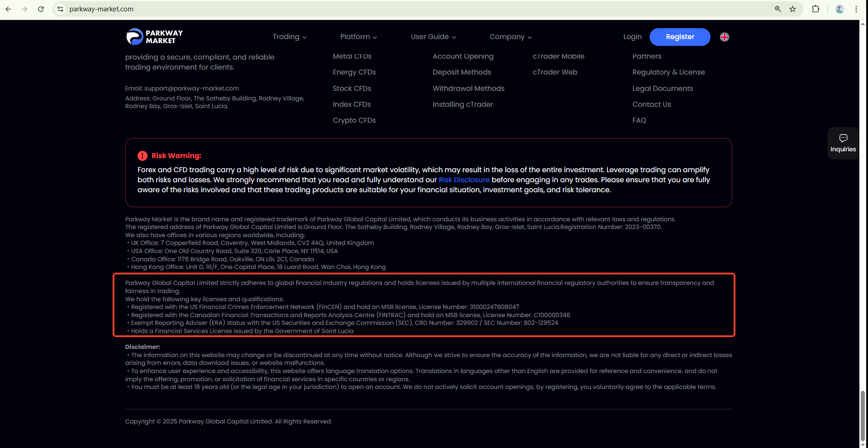
Task: Open the Account Opening link
Action: [x=463, y=56]
